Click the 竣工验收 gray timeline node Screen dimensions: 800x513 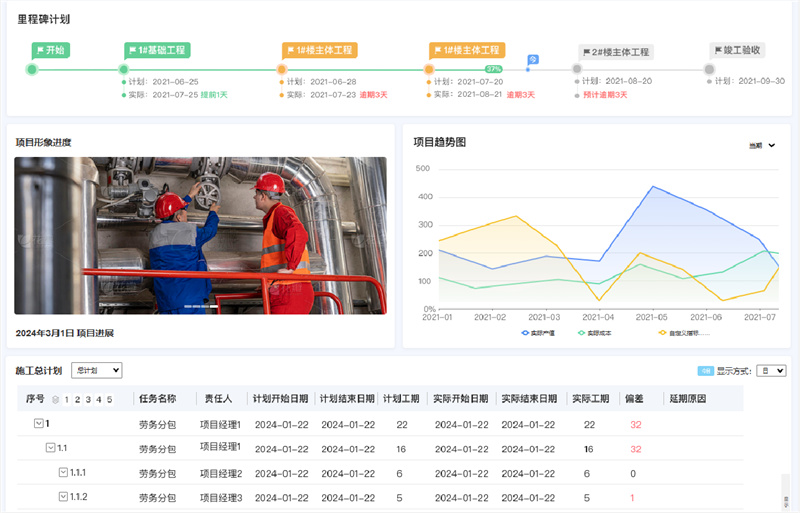tap(709, 69)
